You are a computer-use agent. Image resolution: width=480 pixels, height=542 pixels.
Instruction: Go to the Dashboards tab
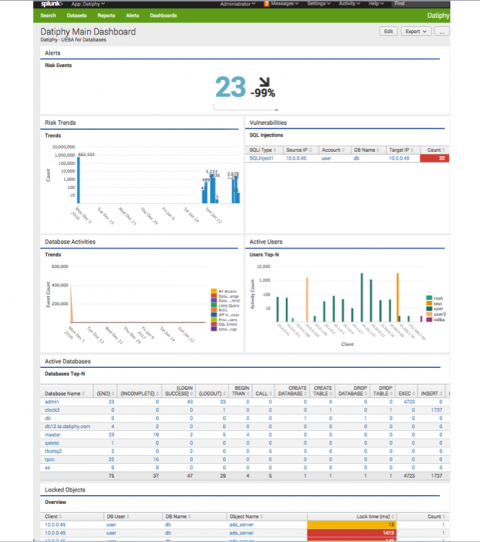click(163, 16)
